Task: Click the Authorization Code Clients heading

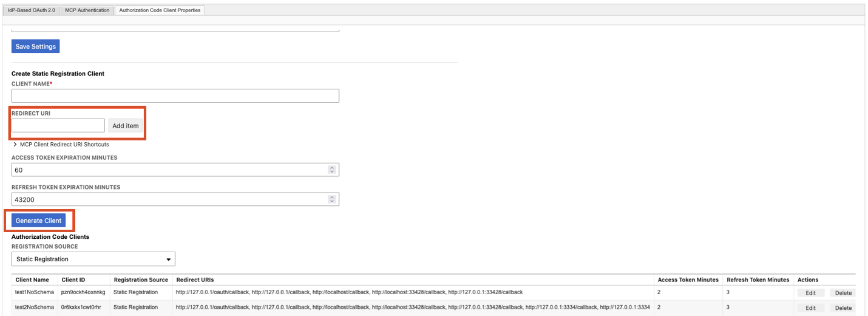Action: coord(50,236)
